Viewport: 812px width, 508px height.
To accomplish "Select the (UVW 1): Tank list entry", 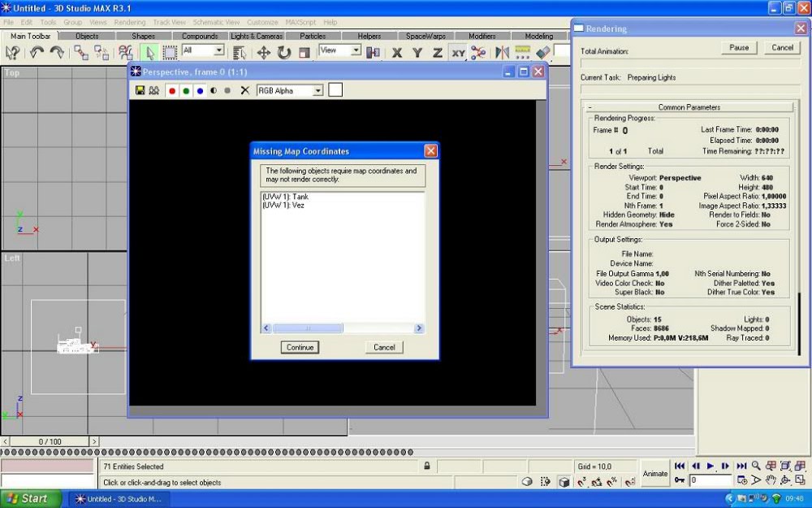I will pos(285,197).
